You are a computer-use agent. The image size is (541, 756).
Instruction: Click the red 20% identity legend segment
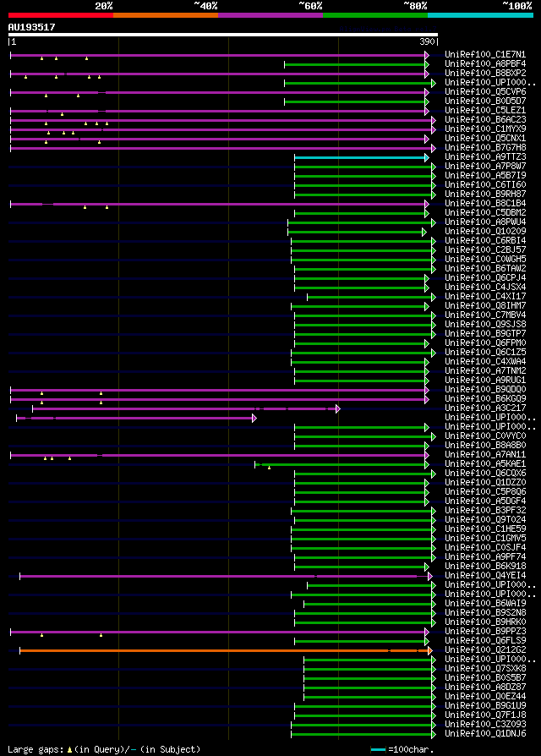[x=61, y=15]
